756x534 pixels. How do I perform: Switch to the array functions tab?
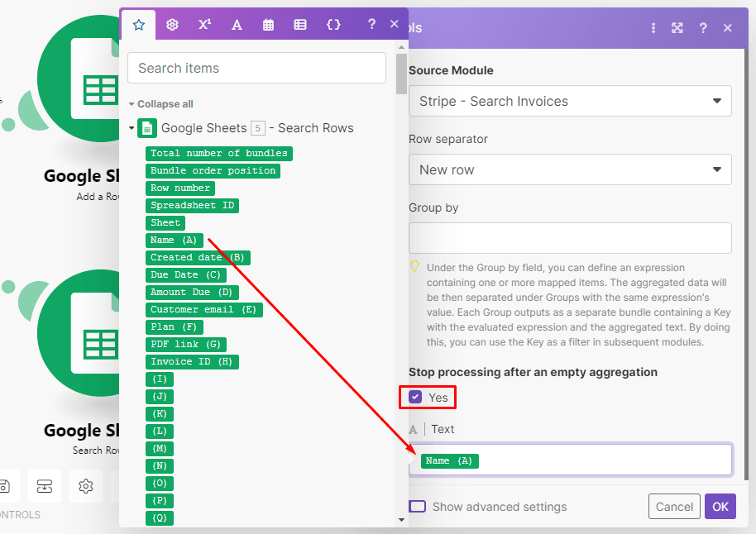point(300,25)
